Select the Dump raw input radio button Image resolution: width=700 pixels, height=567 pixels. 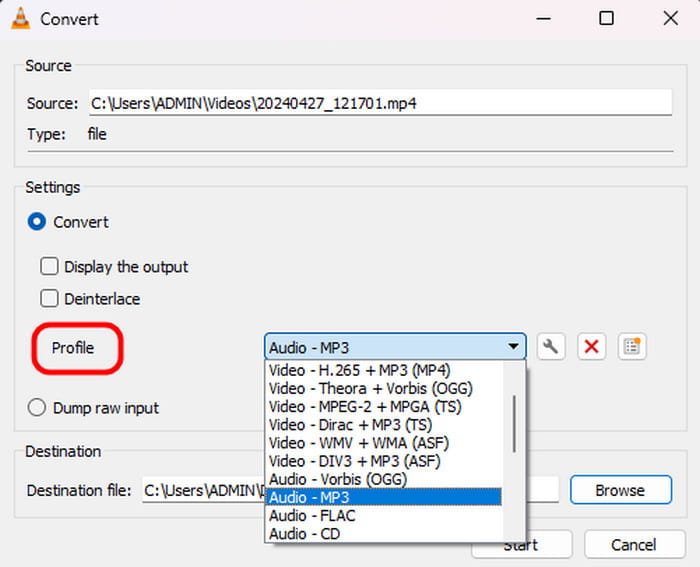point(37,408)
